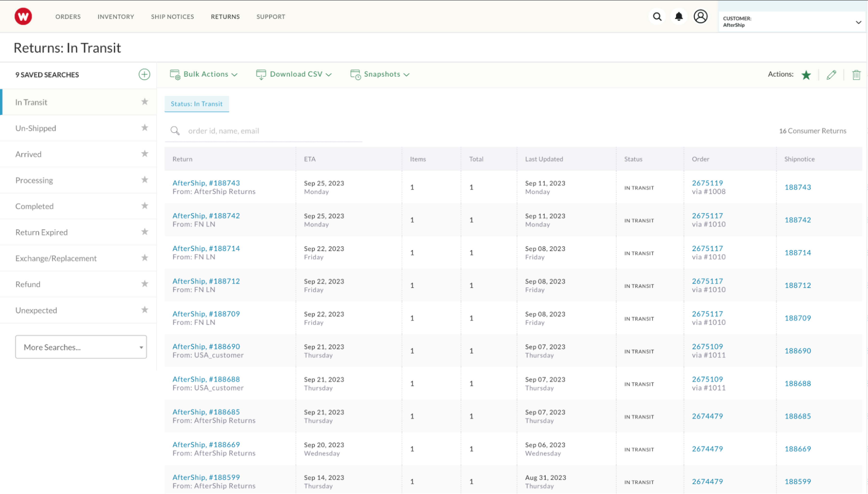This screenshot has height=494, width=868.
Task: Click the Download CSV icon
Action: click(261, 74)
